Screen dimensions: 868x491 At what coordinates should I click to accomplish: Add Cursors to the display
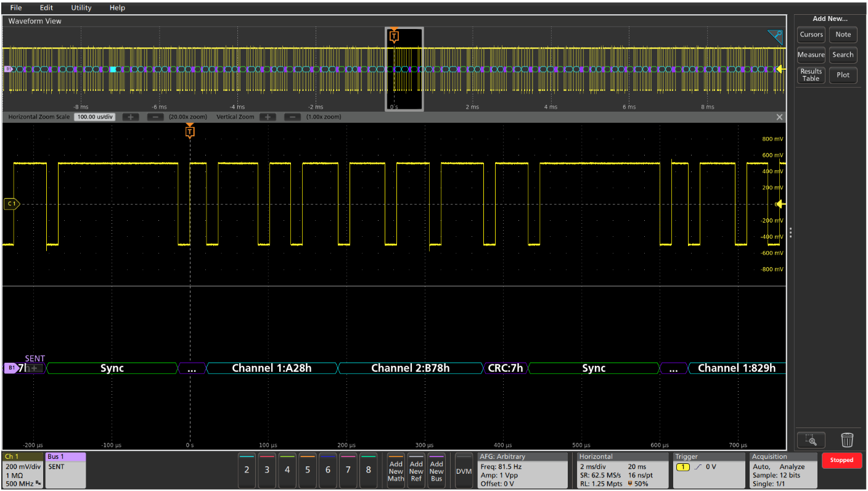811,35
